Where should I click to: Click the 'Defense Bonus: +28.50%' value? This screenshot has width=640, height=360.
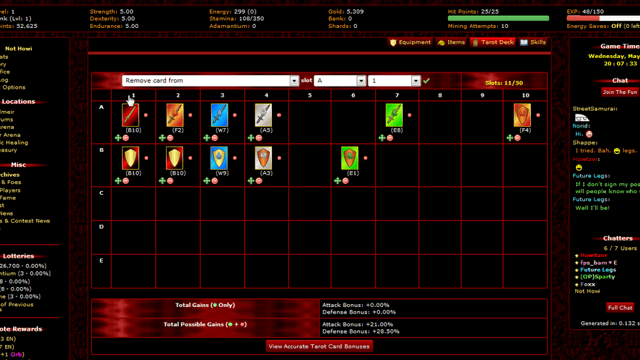coord(361,331)
